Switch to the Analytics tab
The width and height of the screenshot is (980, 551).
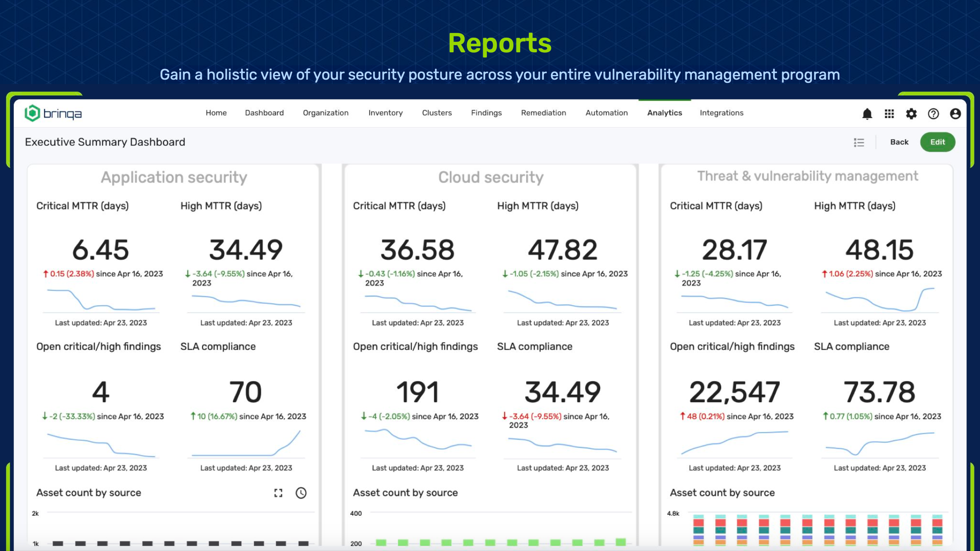(664, 113)
